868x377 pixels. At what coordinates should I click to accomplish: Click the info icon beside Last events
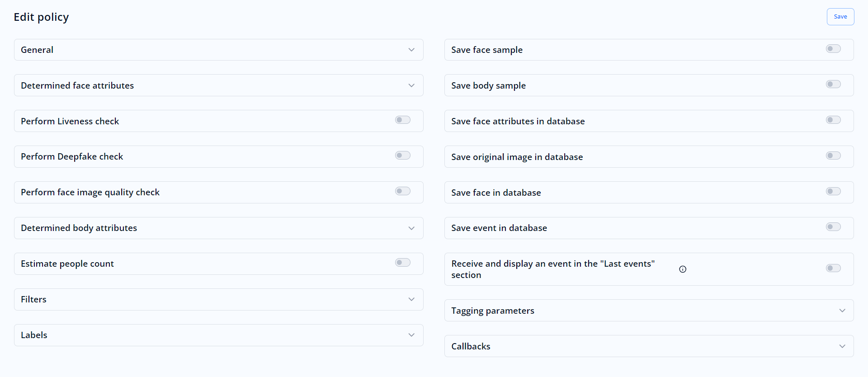click(x=683, y=269)
